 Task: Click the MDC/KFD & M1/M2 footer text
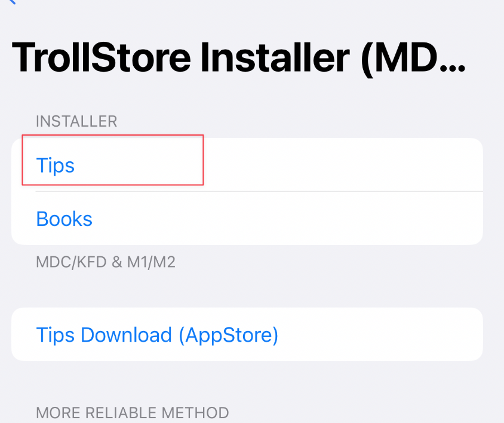pos(106,262)
